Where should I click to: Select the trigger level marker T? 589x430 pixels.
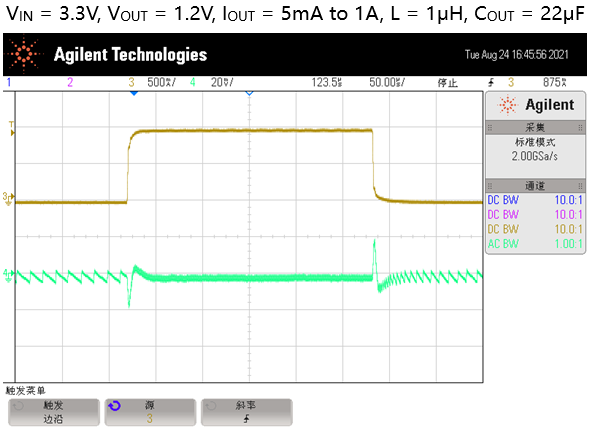[x=12, y=128]
